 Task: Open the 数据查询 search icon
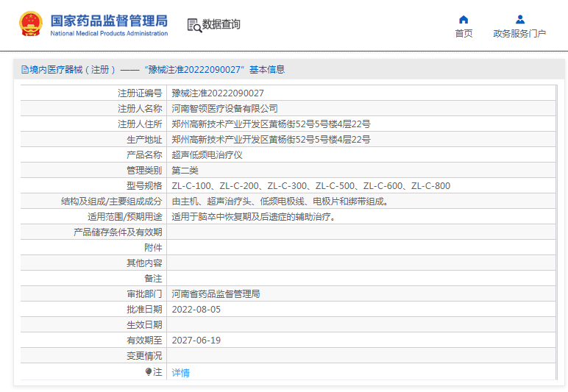[194, 25]
